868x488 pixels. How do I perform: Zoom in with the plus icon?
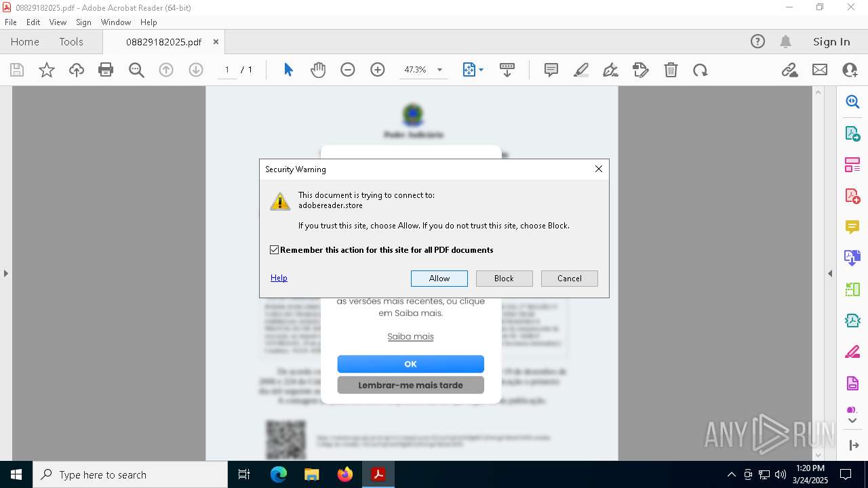point(378,70)
